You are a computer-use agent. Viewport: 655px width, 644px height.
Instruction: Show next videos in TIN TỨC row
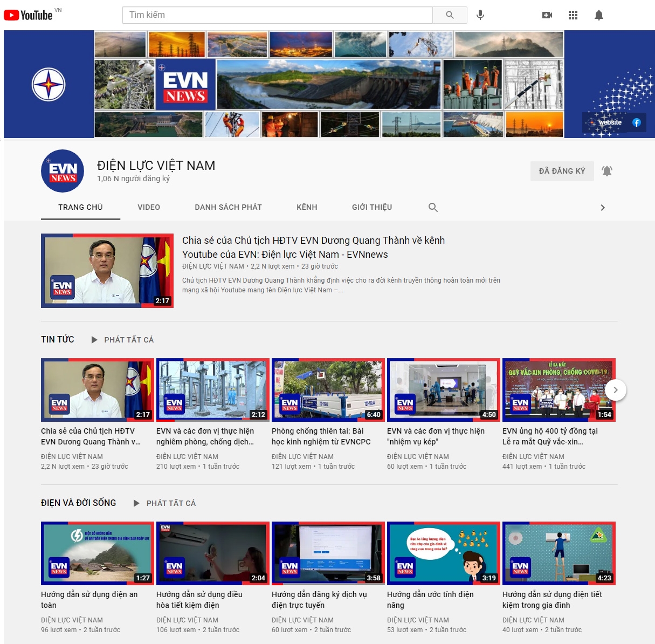(615, 390)
